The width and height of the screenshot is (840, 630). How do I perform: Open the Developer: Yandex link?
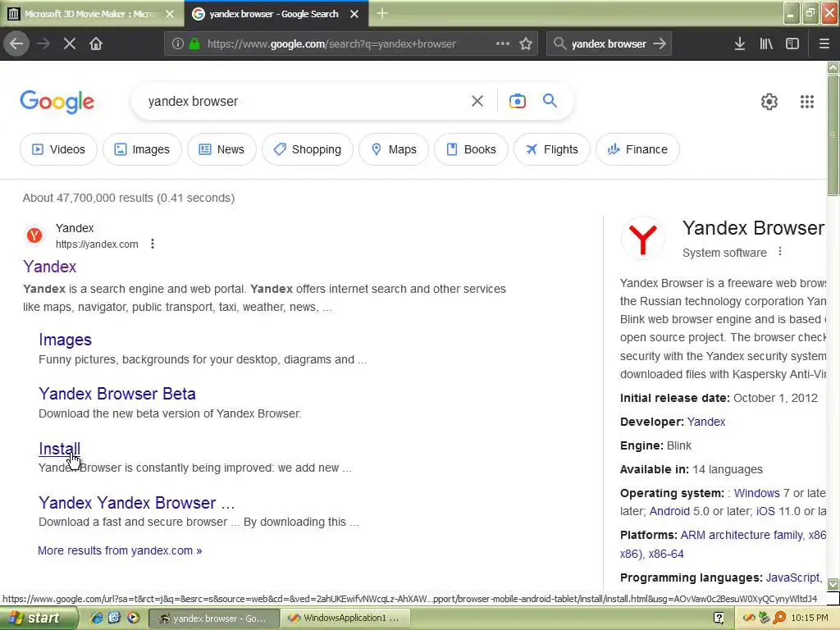pos(705,422)
